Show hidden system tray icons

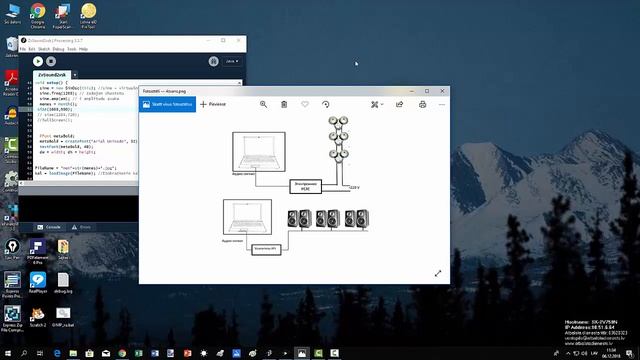coord(568,353)
